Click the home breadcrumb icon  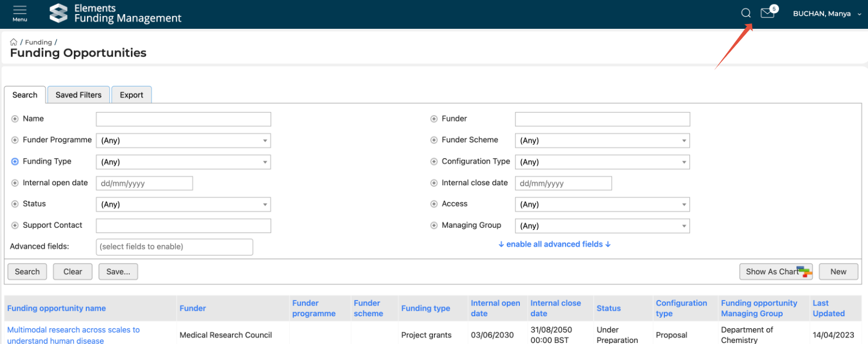coord(14,42)
